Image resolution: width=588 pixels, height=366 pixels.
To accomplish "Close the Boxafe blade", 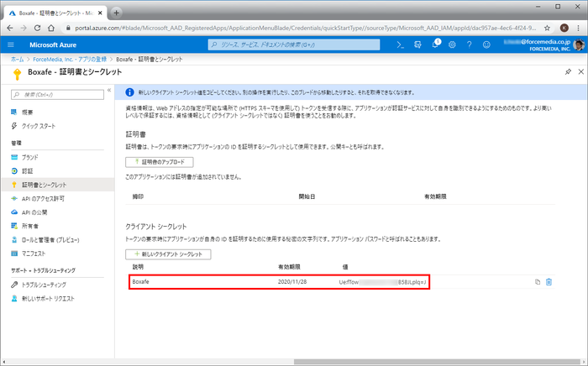I will pos(581,71).
